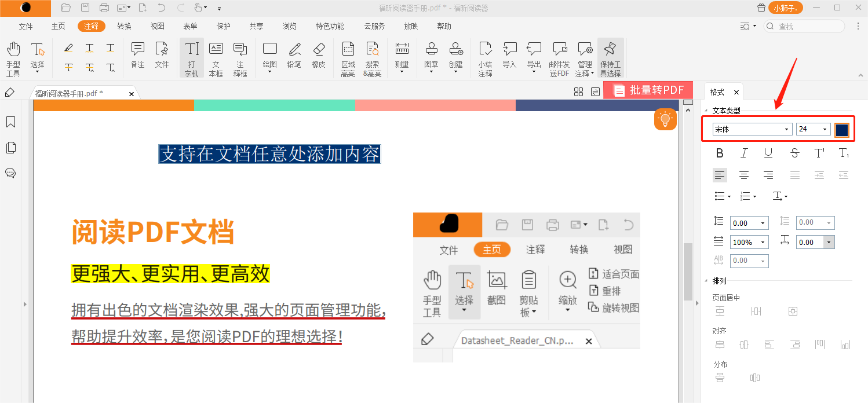
Task: Toggle Italic text formatting
Action: point(744,153)
